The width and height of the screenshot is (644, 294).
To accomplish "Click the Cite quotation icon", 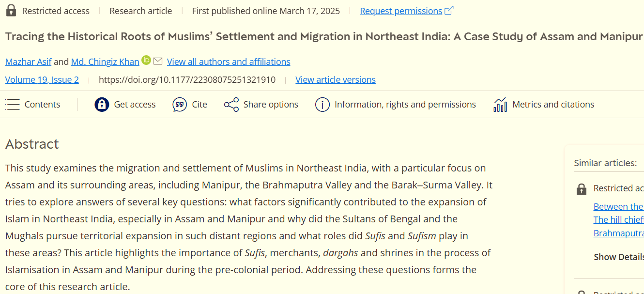I will coord(180,105).
